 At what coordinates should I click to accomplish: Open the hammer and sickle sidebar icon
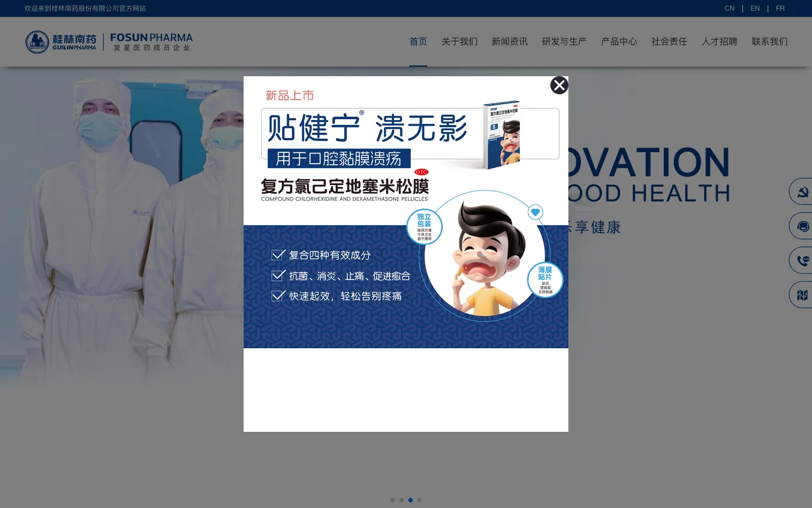click(x=802, y=192)
